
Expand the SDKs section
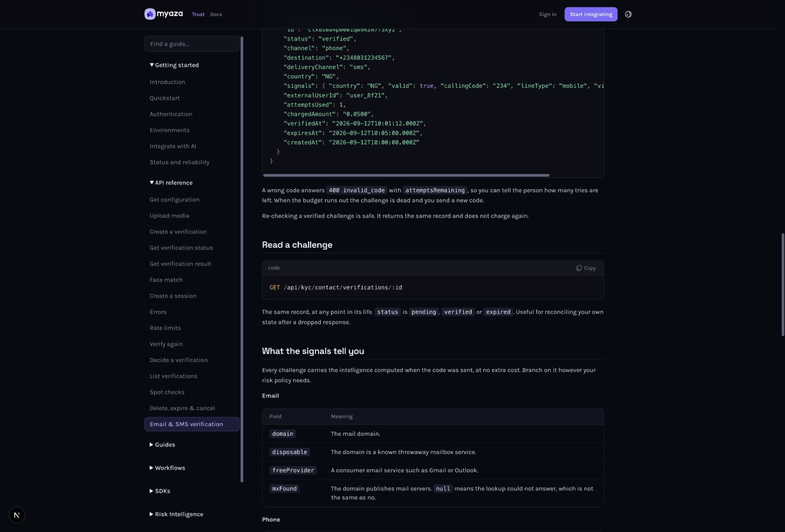pyautogui.click(x=160, y=491)
